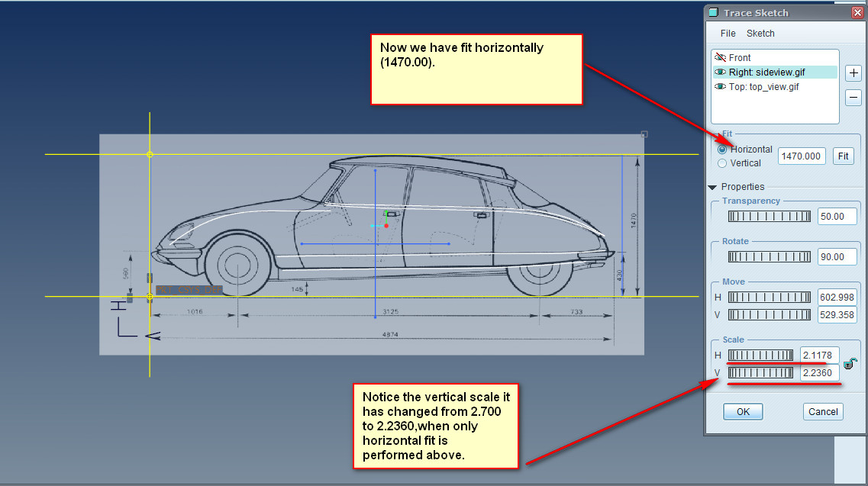Toggle visibility eye of Top: top_view.gif
The height and width of the screenshot is (486, 868).
click(720, 86)
